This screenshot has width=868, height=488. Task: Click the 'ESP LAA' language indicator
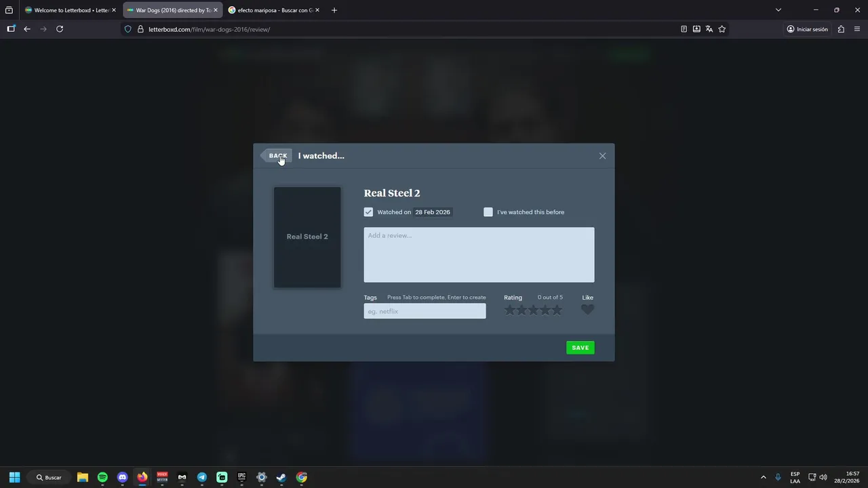pyautogui.click(x=795, y=477)
